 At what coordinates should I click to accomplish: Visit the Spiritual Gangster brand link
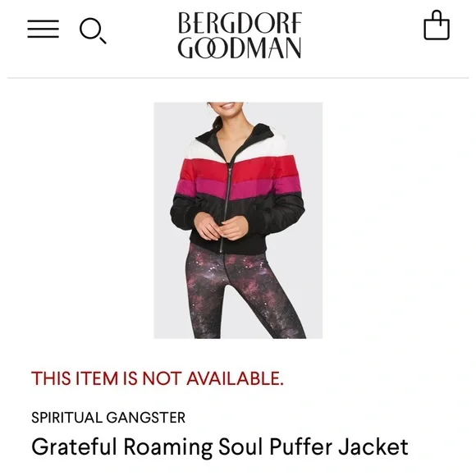point(108,418)
